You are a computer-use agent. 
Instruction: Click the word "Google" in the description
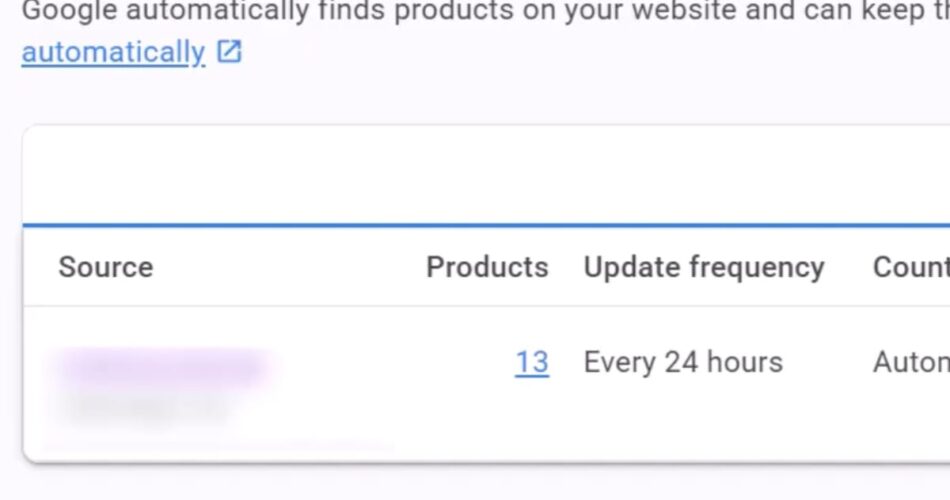[70, 12]
